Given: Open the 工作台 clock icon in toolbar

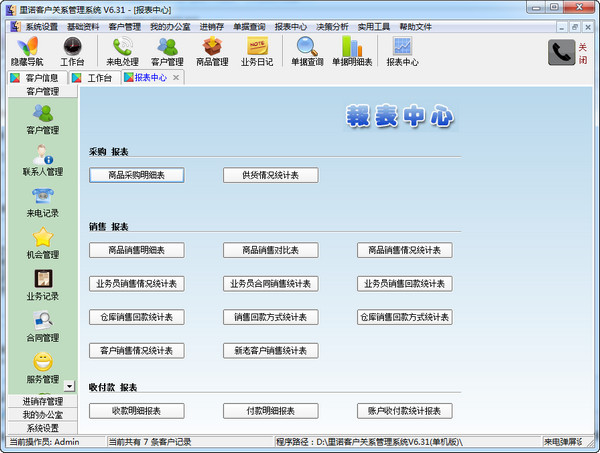Looking at the screenshot, I should coord(72,51).
